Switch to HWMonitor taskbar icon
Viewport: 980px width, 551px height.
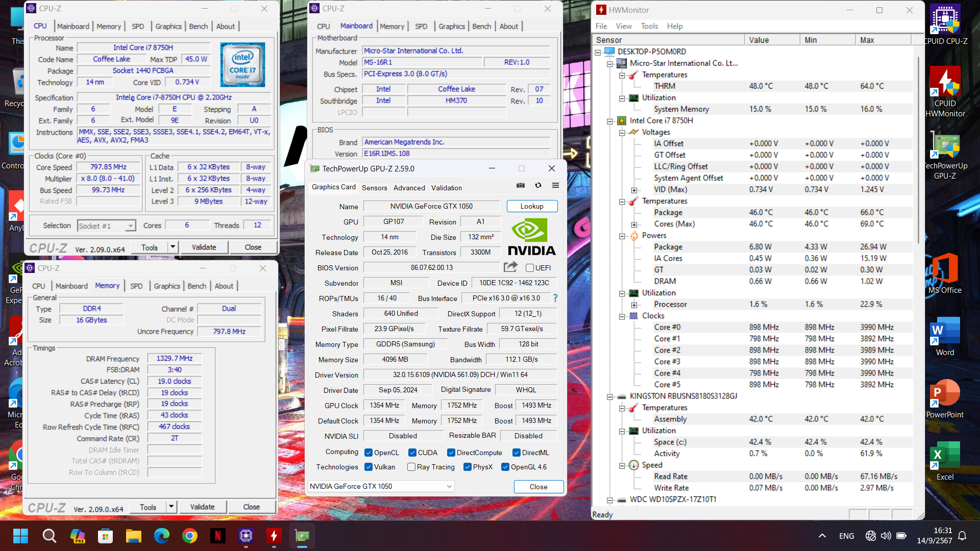274,536
